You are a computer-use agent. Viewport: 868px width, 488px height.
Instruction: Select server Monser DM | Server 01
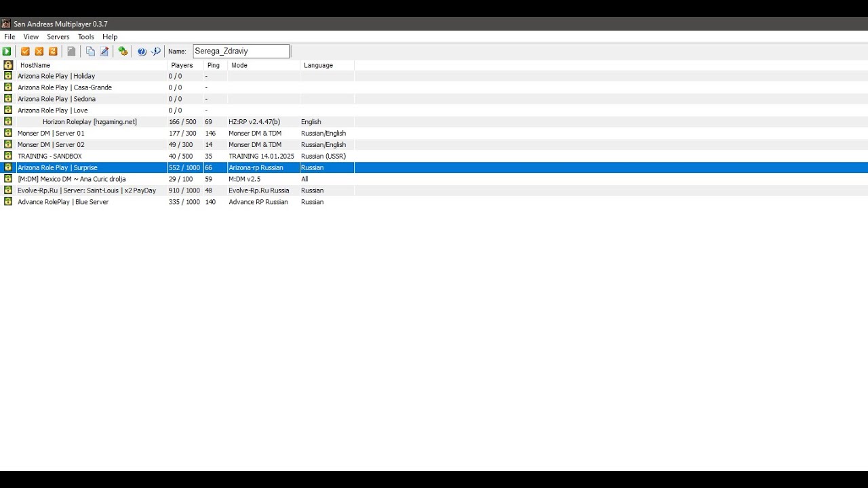pos(51,134)
